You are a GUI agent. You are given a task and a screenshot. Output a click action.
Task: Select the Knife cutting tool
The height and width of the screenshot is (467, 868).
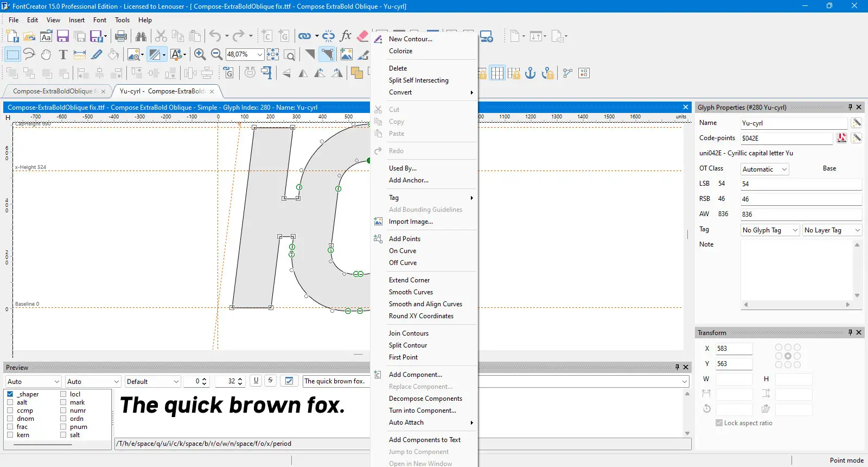(97, 54)
